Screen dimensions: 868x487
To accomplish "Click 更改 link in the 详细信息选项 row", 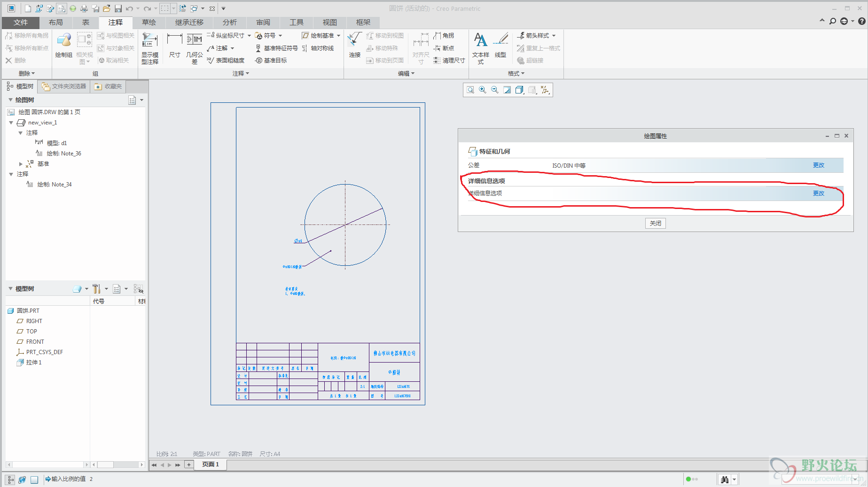I will coord(819,193).
